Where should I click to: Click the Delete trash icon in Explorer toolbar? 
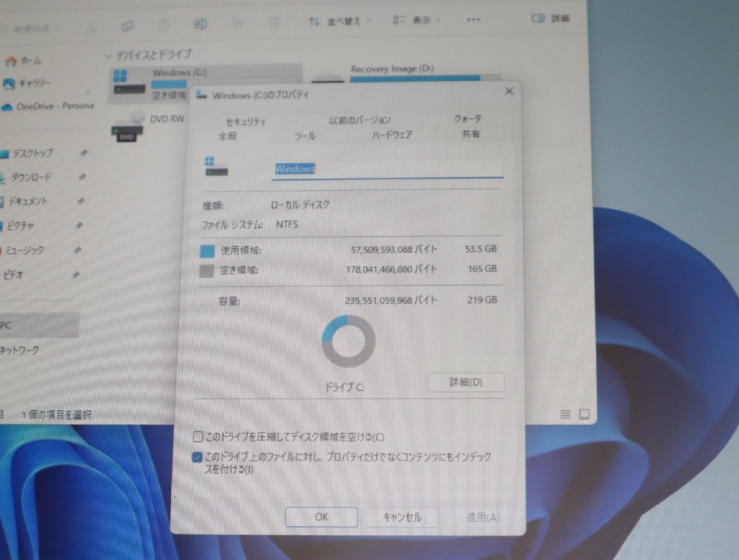(x=274, y=23)
